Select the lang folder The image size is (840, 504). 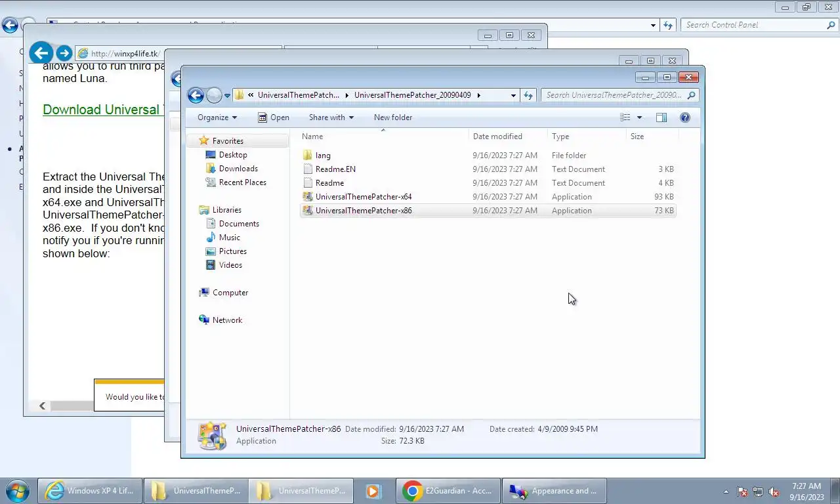coord(488,156)
